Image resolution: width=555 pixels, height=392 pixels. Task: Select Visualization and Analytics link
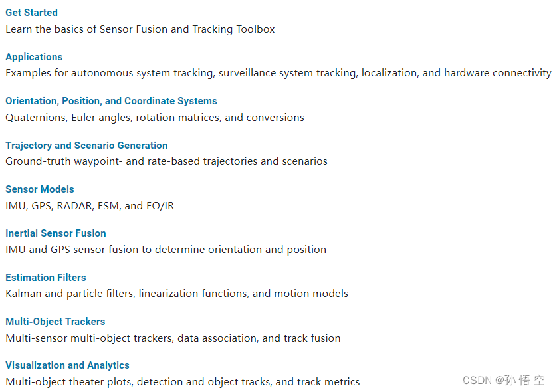pos(67,365)
